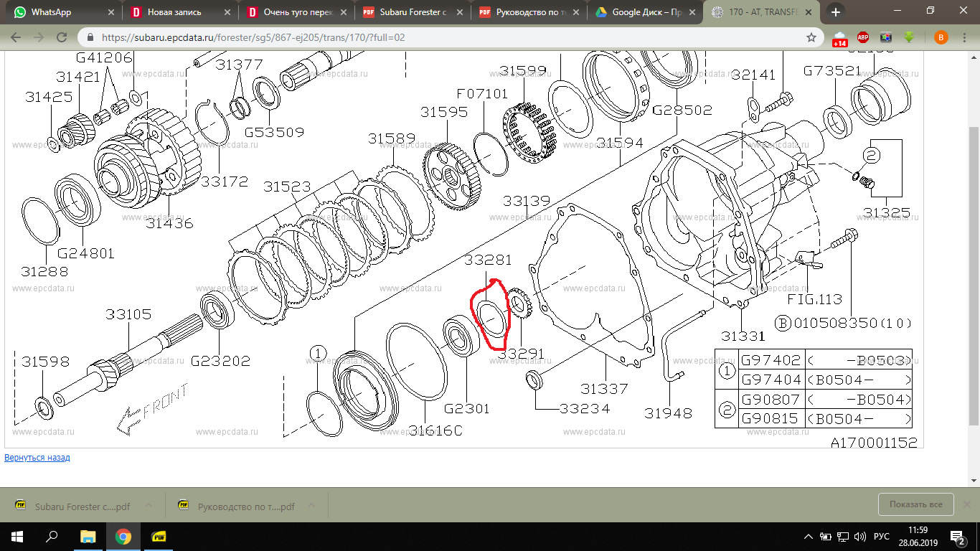Close the Google Диск tab

(x=692, y=12)
